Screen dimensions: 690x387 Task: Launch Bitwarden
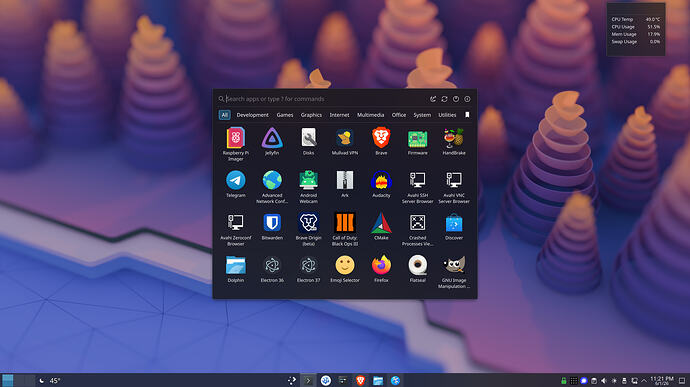pyautogui.click(x=272, y=227)
